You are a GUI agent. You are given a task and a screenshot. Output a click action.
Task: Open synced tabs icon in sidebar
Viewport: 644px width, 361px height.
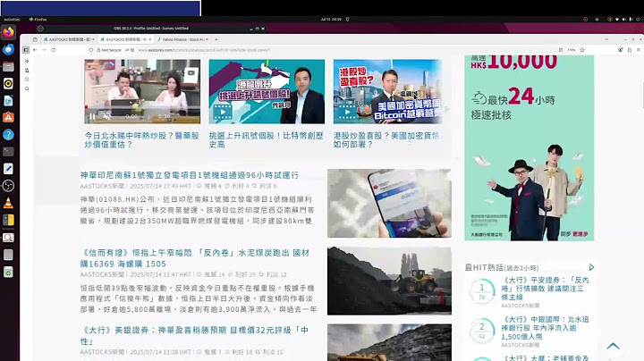[27, 71]
